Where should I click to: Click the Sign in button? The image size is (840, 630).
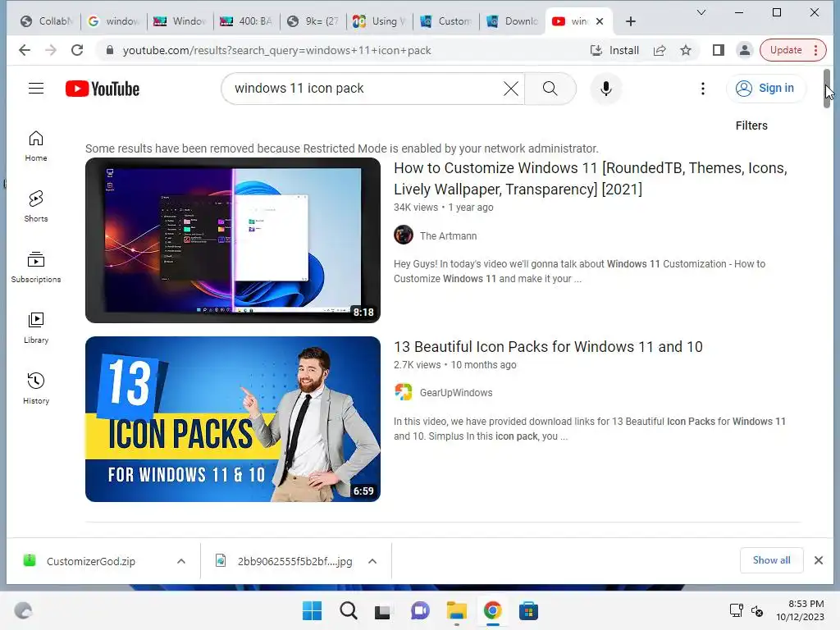coord(765,89)
